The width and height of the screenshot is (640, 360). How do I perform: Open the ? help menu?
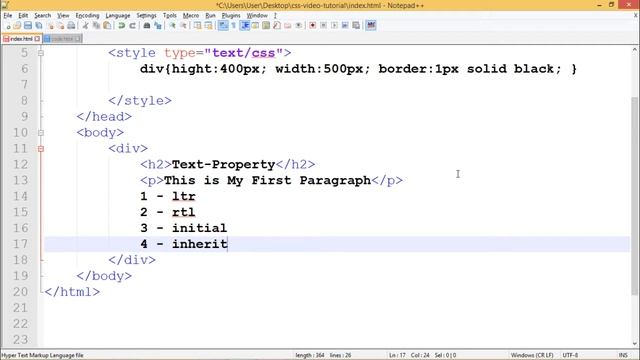275,16
